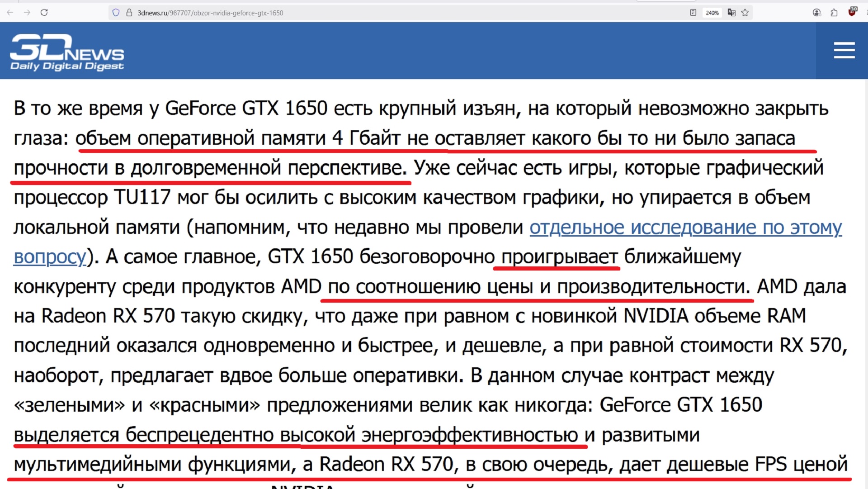Bookmark this page with star
Screen dimensions: 868x489
tap(745, 13)
